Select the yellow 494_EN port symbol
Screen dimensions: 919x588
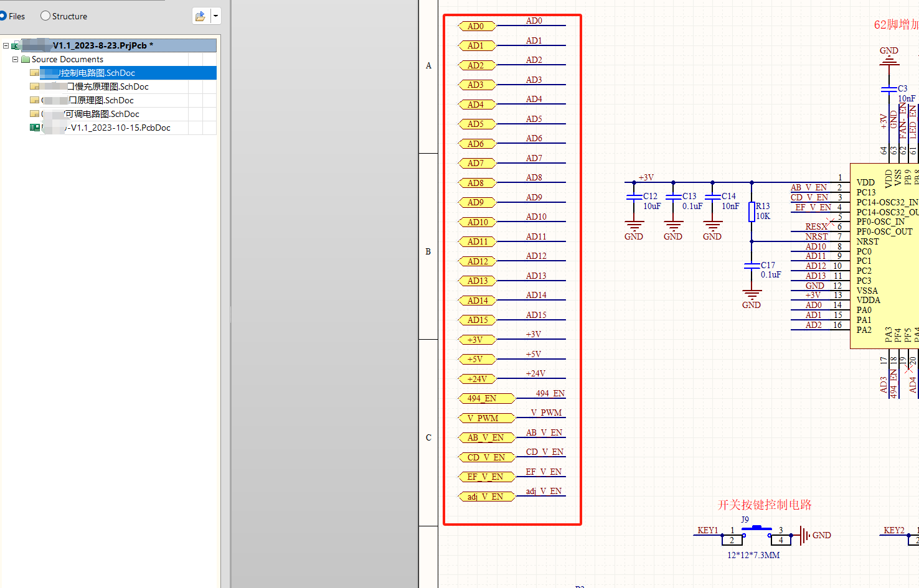tap(487, 398)
